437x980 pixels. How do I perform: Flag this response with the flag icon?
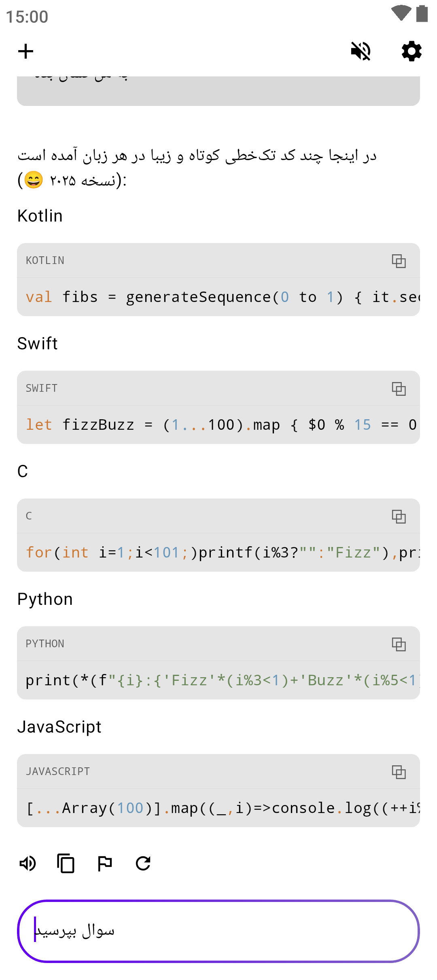click(x=105, y=864)
